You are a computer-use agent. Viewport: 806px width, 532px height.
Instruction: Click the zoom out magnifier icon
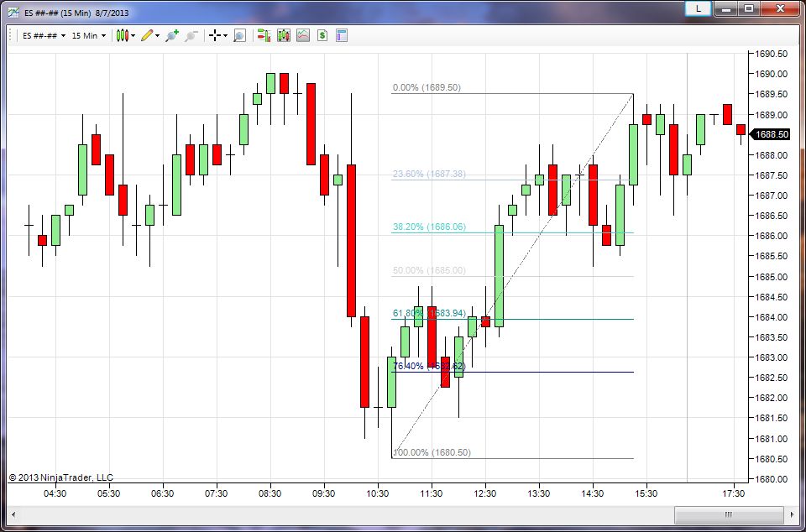pos(191,35)
